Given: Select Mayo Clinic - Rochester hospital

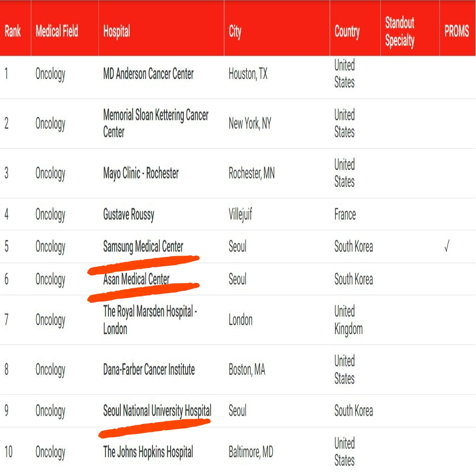Looking at the screenshot, I should click(x=141, y=173).
